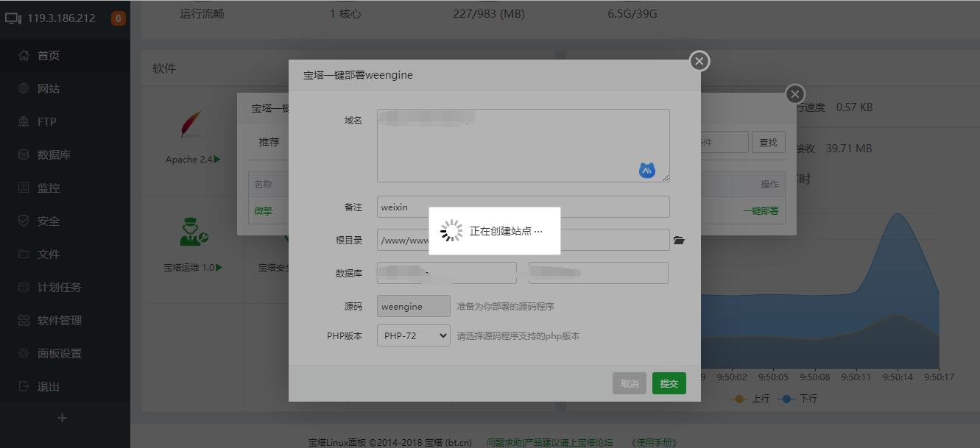Image resolution: width=980 pixels, height=448 pixels.
Task: Click gear icon next to 面板设置
Action: point(24,353)
